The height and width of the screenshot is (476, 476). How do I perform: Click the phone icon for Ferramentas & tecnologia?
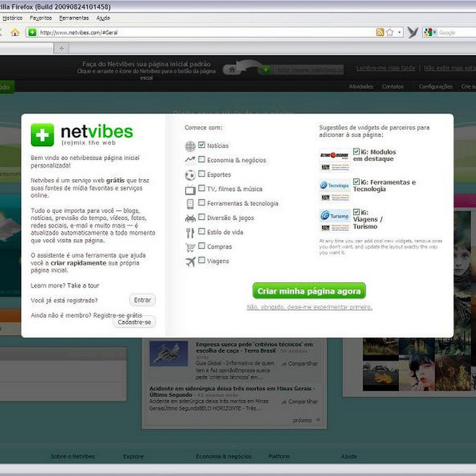(190, 204)
